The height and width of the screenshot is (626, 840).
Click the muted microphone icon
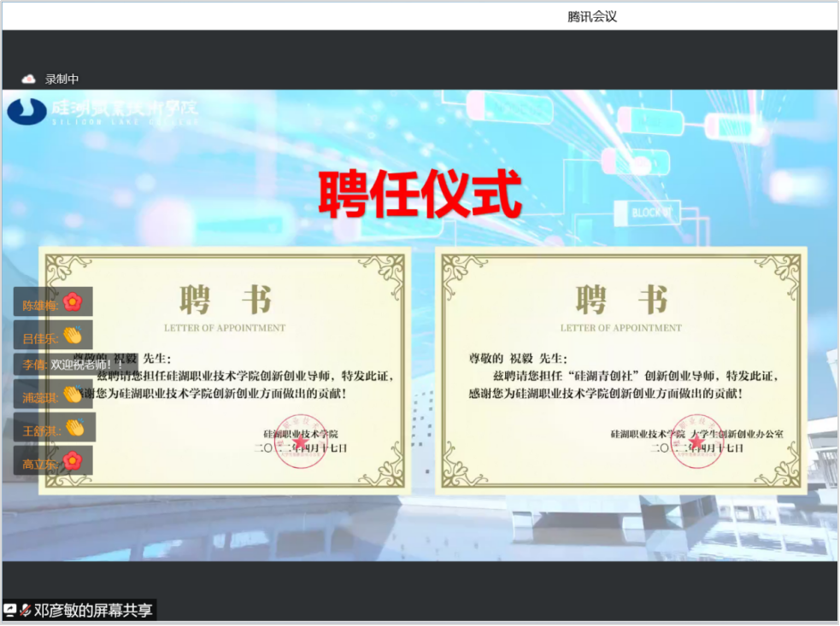click(x=25, y=610)
